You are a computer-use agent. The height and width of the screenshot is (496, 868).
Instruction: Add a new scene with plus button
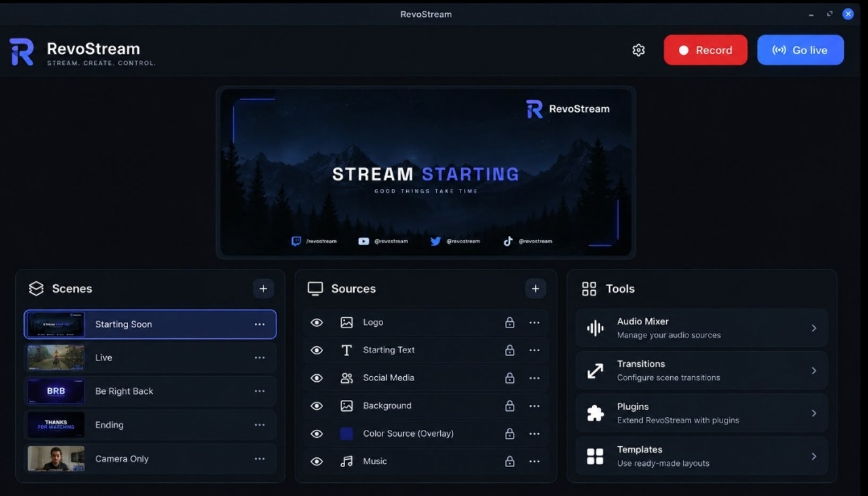[263, 288]
